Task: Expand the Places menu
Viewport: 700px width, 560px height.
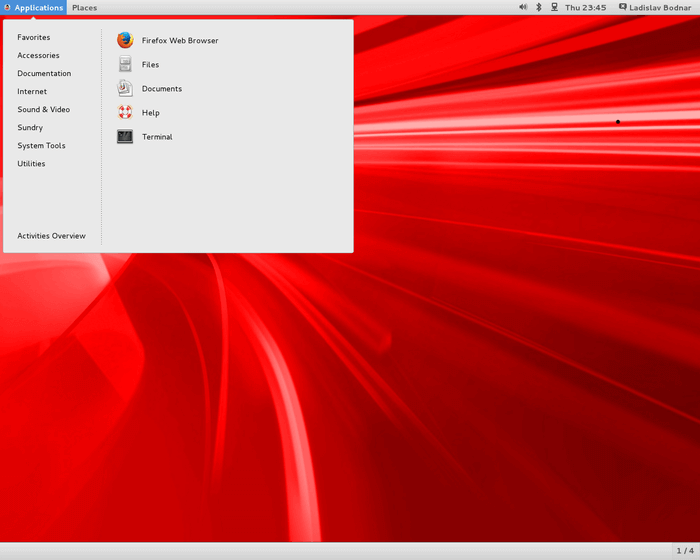Action: coord(84,7)
